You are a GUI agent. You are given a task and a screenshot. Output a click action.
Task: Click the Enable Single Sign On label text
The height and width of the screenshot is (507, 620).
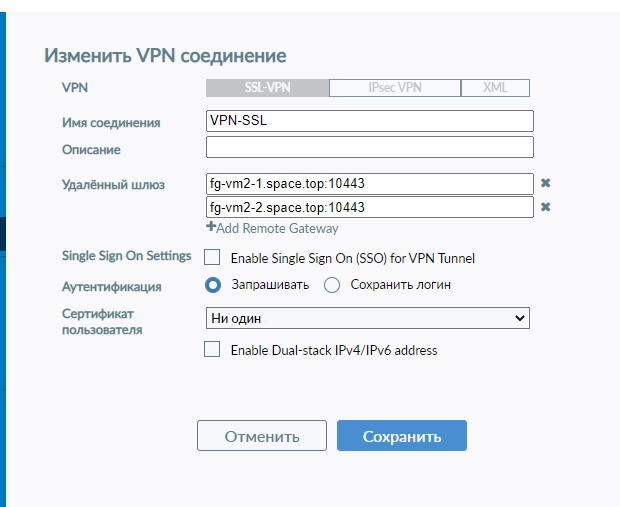352,258
